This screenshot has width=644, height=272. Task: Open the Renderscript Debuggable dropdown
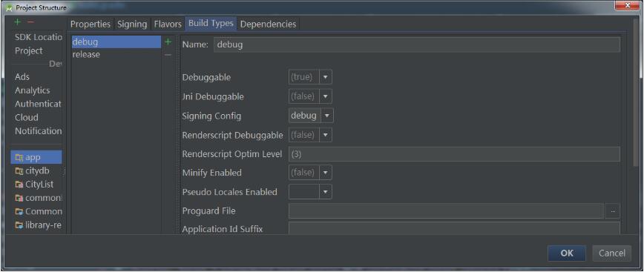pos(325,135)
